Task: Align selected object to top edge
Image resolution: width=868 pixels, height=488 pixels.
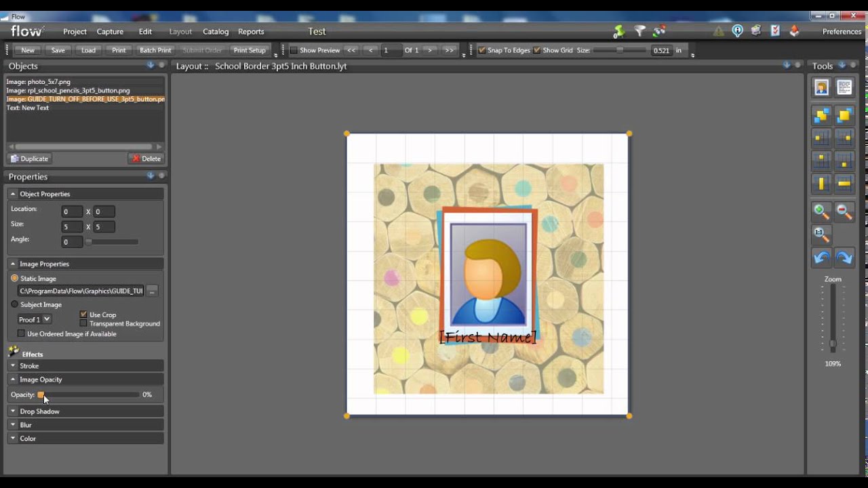Action: click(x=821, y=161)
